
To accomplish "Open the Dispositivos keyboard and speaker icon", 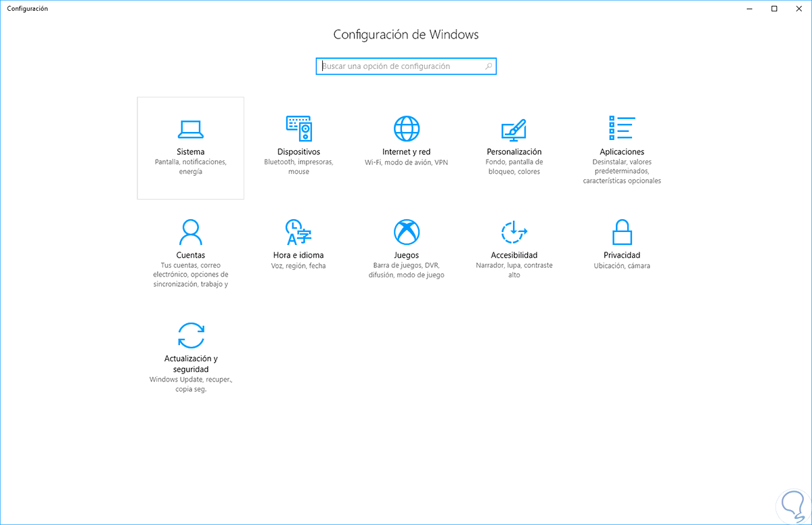I will tap(298, 128).
